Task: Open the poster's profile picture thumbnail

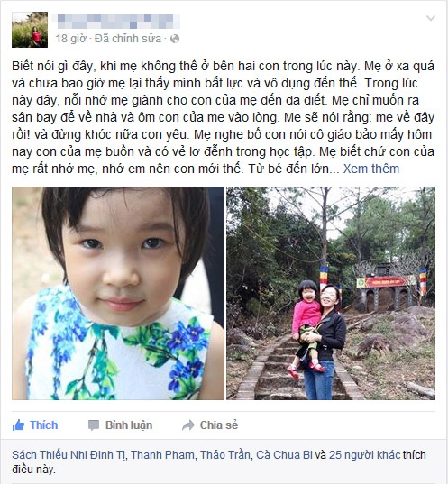Action: 30,30
